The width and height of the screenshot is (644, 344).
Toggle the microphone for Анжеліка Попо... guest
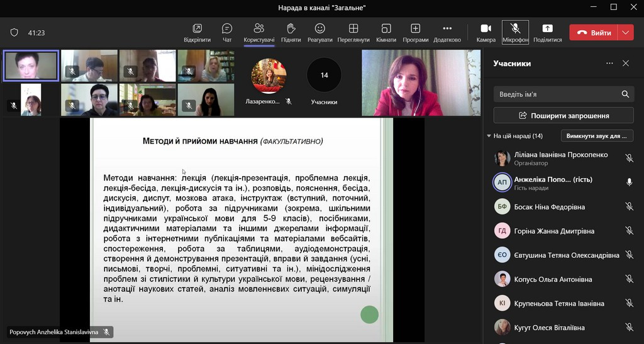click(629, 182)
